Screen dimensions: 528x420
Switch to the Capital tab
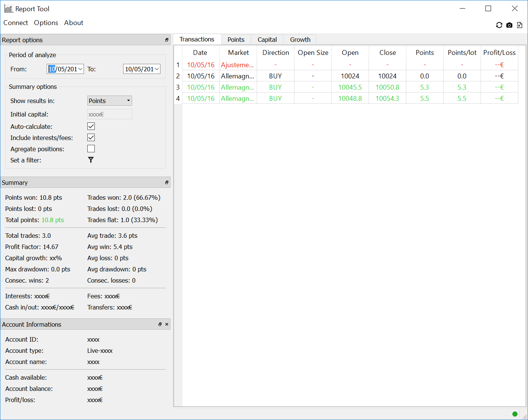[x=267, y=40]
